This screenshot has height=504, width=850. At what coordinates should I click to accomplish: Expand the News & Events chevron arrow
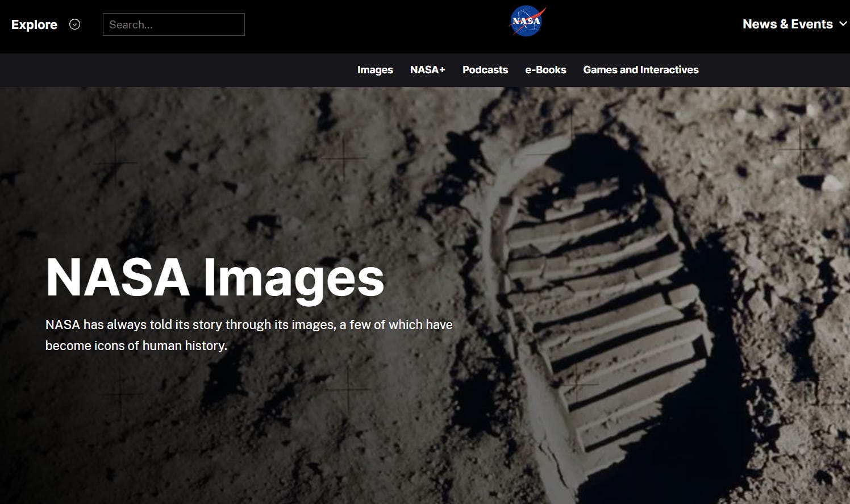pyautogui.click(x=843, y=24)
